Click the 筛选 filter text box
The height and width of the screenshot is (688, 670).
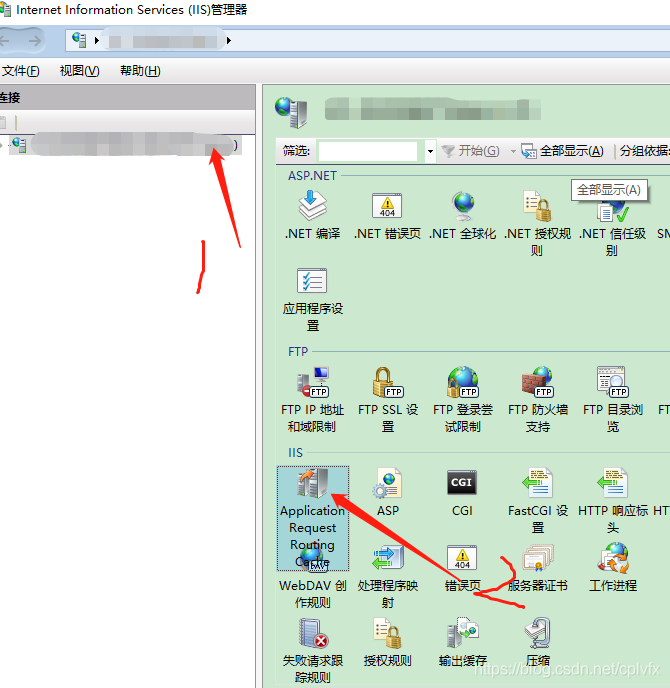368,151
